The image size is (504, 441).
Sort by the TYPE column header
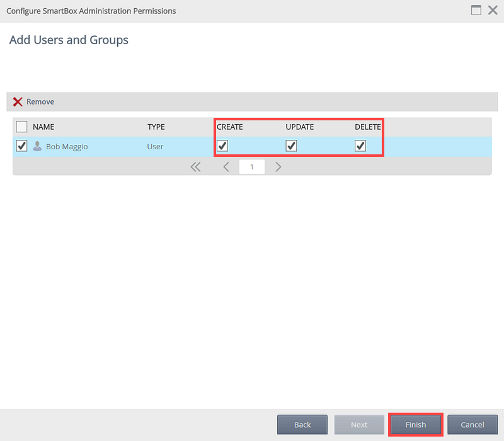(x=156, y=127)
